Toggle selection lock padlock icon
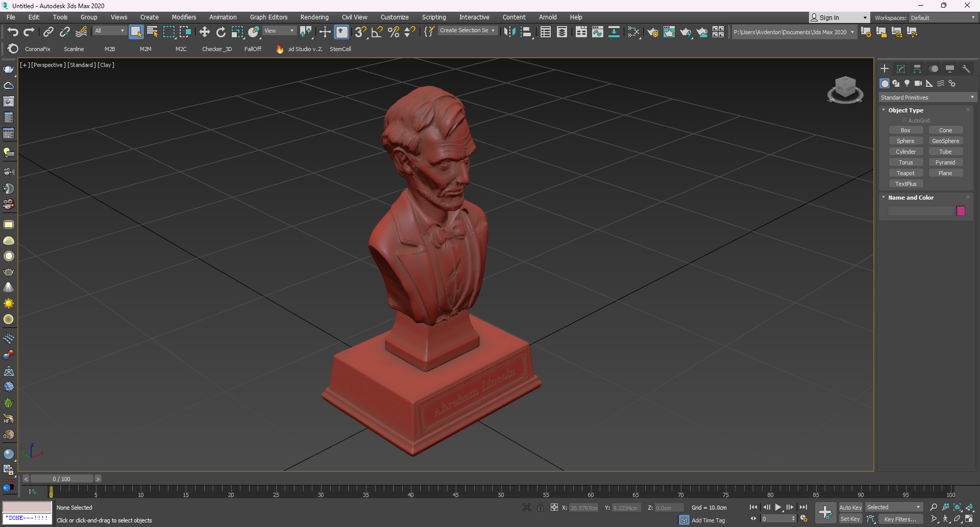The image size is (980, 527). [x=540, y=507]
